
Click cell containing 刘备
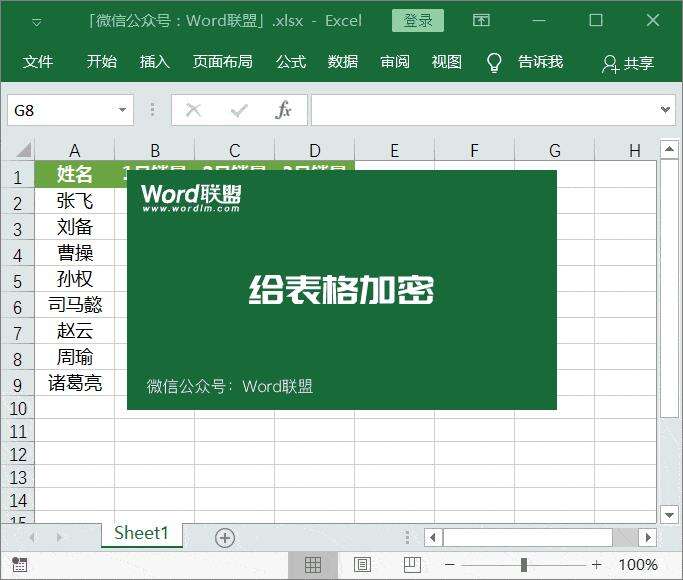coord(74,227)
